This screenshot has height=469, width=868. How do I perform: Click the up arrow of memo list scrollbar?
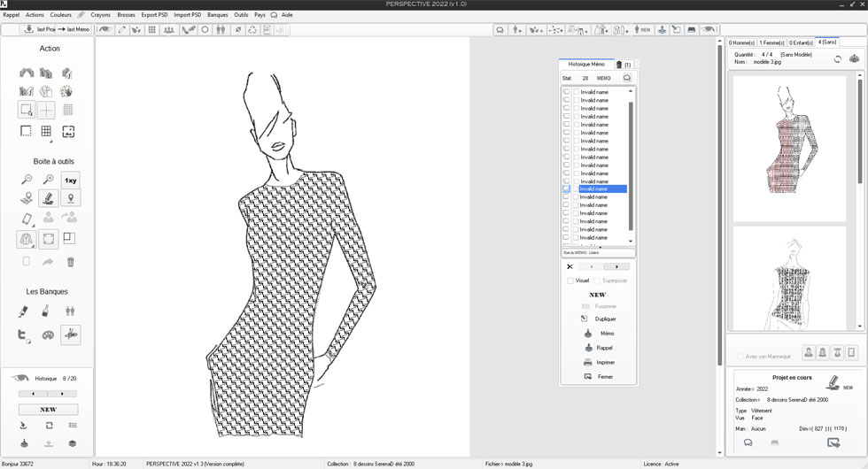(631, 91)
